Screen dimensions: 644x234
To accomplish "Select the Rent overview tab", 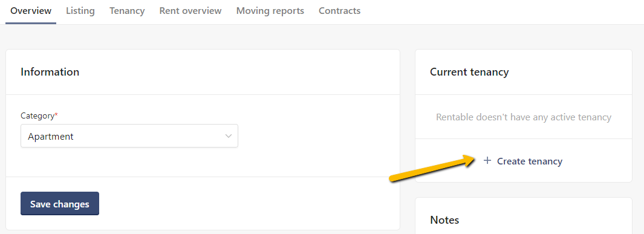I will (190, 11).
